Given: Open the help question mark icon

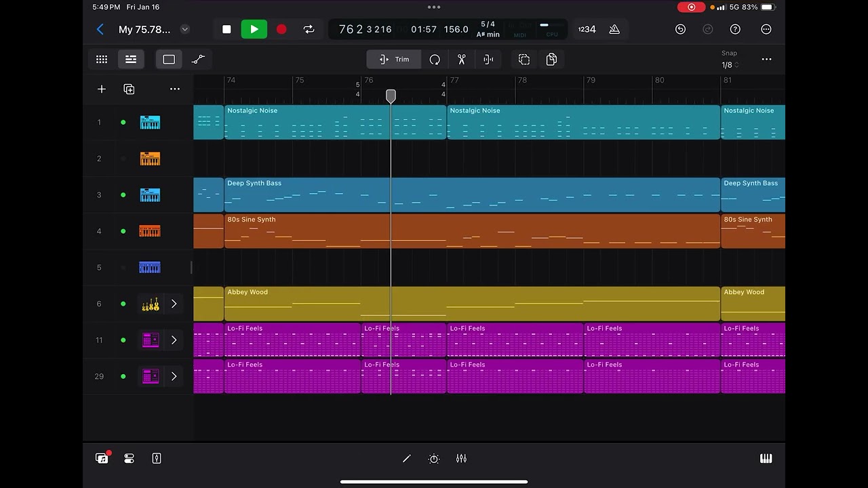Looking at the screenshot, I should [735, 29].
